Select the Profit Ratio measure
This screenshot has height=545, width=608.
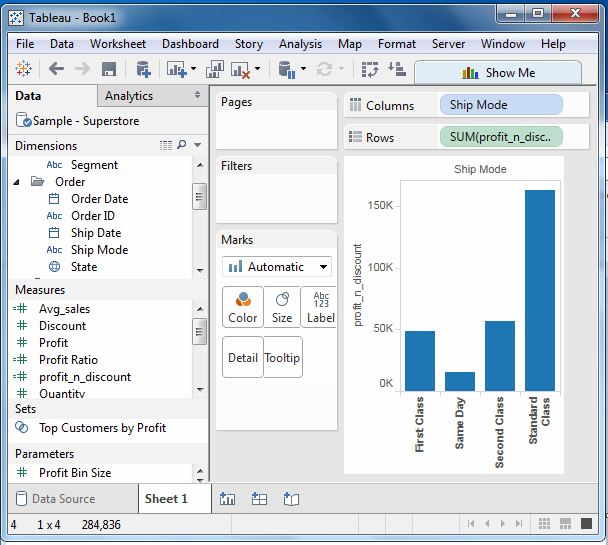[68, 360]
